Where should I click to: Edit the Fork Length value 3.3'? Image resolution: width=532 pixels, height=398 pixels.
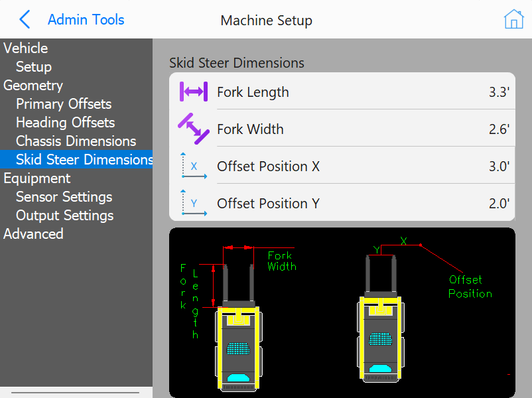499,92
